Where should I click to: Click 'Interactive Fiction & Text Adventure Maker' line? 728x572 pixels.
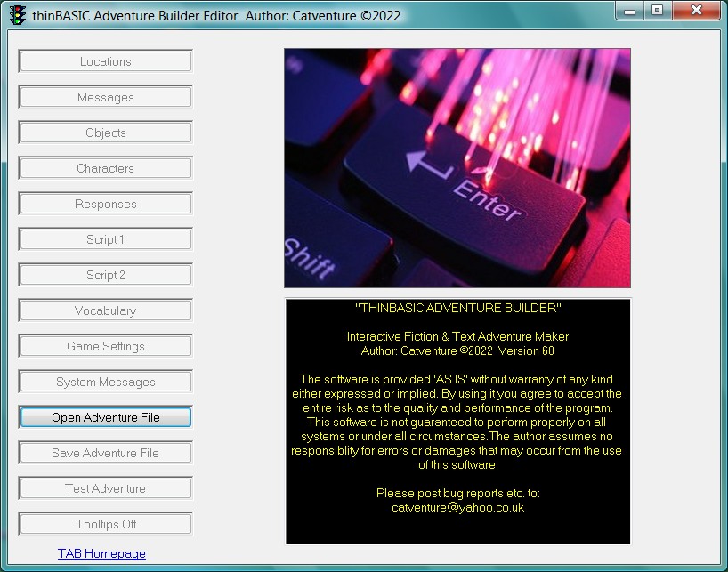pyautogui.click(x=457, y=336)
